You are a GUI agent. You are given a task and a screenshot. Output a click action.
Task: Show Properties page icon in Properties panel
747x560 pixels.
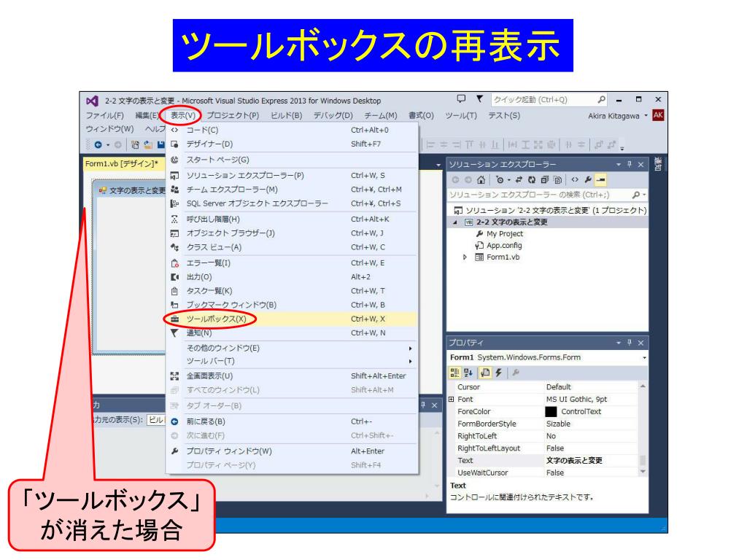(485, 373)
